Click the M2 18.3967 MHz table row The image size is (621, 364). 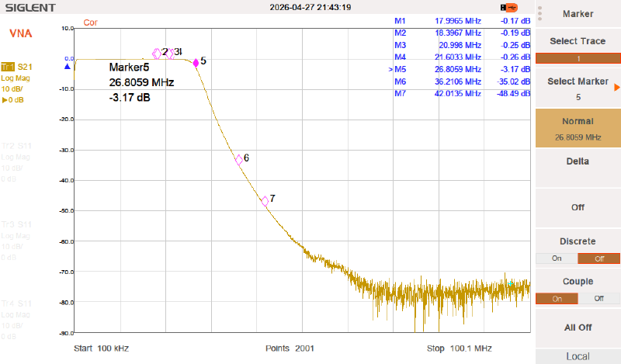click(x=462, y=33)
